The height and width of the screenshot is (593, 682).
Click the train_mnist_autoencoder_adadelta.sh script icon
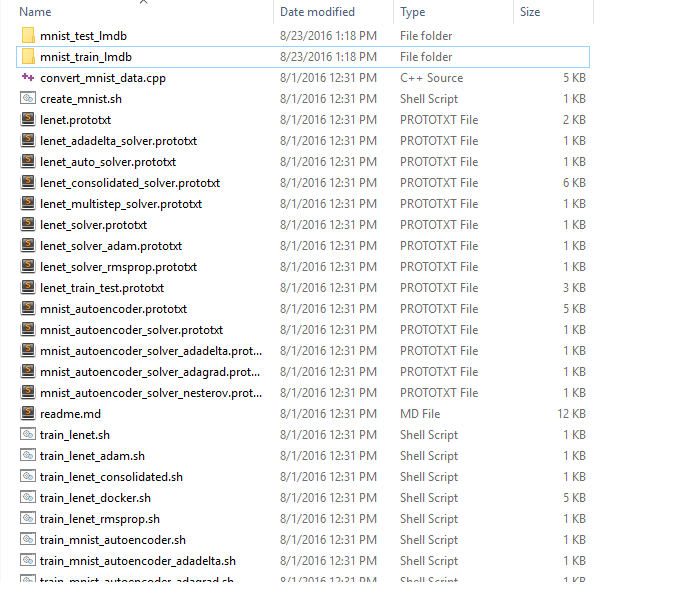point(28,560)
